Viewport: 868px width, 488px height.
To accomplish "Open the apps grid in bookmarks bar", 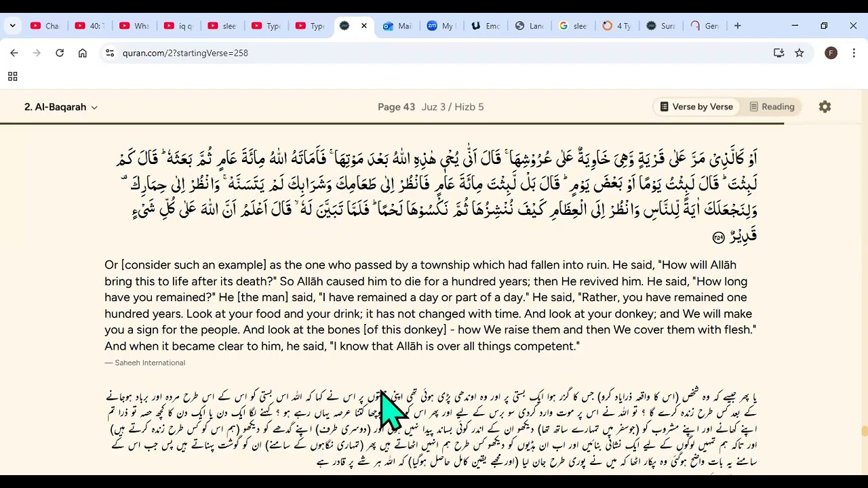I will point(12,77).
